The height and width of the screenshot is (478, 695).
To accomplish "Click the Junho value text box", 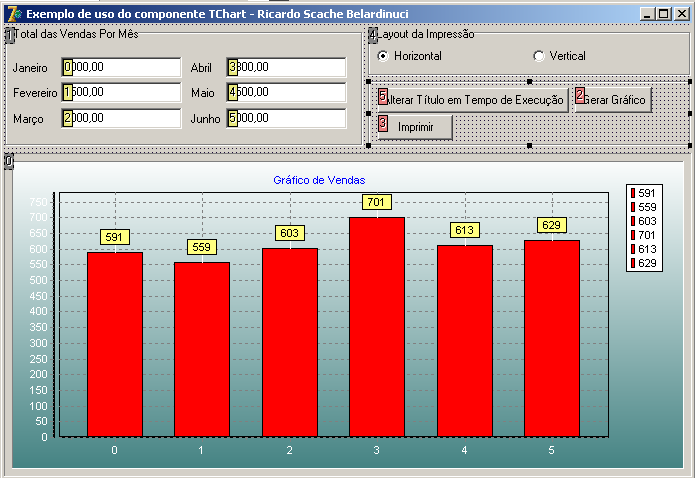I will click(286, 117).
